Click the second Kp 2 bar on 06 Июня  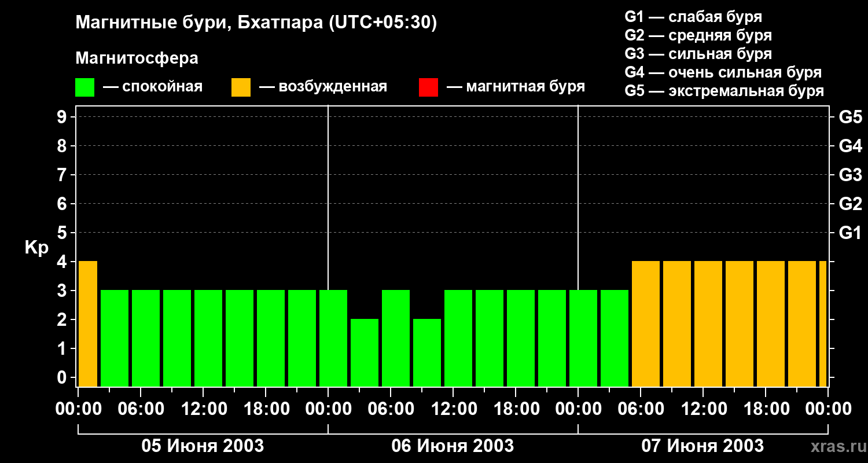(427, 353)
